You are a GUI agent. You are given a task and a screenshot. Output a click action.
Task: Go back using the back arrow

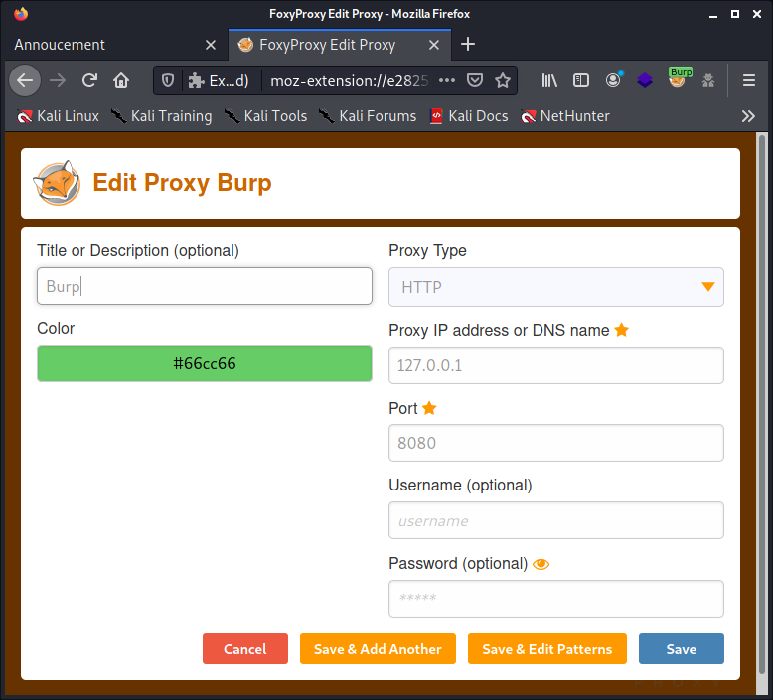[25, 80]
